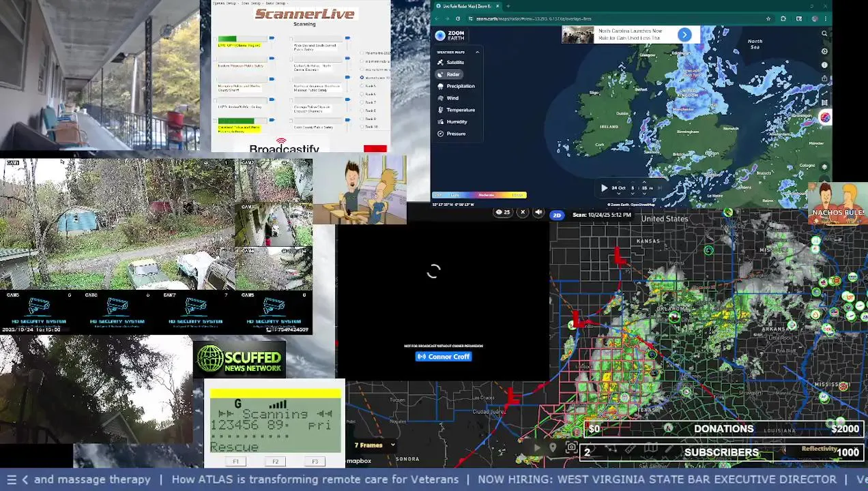Screen dimensions: 868x491
Task: Open the Chrome three-dot menu
Action: 826,18
